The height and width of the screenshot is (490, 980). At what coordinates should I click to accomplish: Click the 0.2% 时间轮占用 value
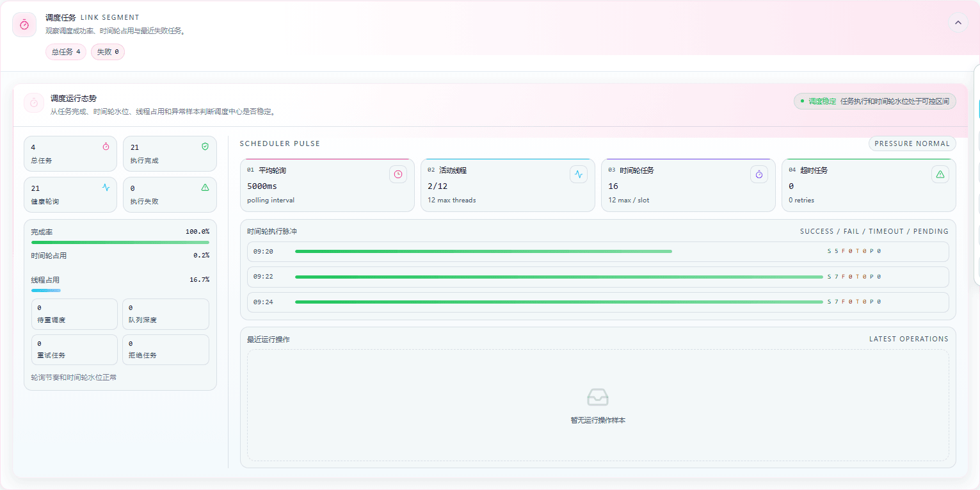201,256
